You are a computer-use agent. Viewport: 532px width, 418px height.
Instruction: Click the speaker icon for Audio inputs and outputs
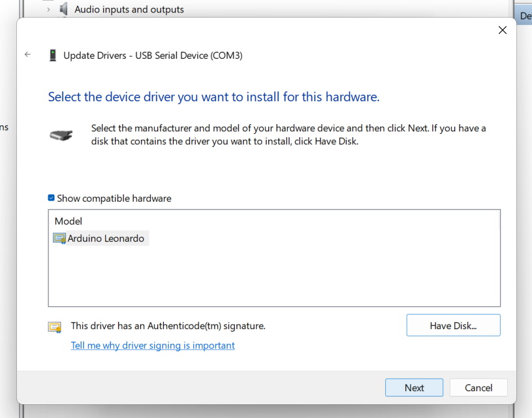(64, 9)
